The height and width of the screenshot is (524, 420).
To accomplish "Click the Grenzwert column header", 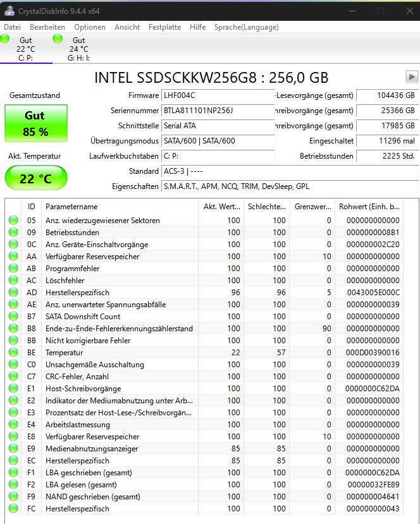I will (x=312, y=207).
